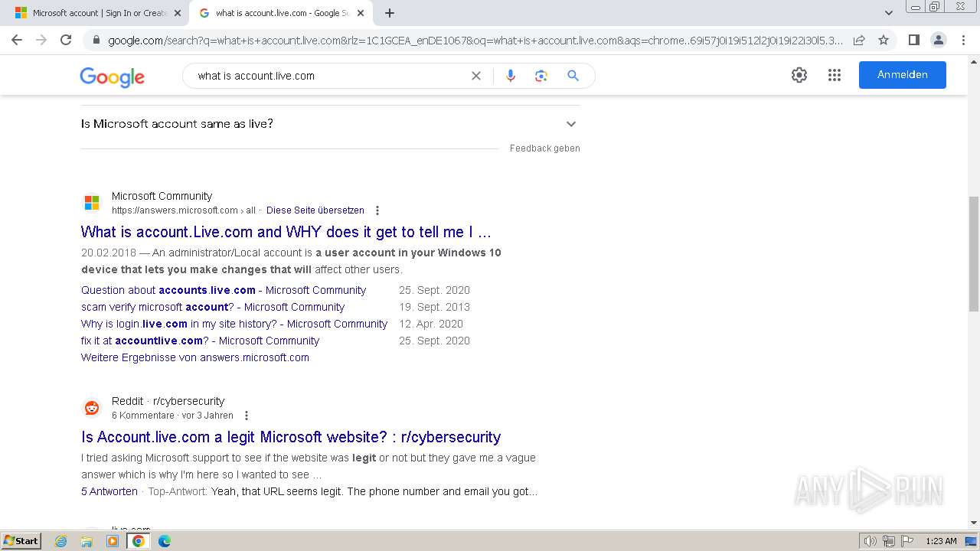
Task: Open Google search settings gear
Action: 799,75
